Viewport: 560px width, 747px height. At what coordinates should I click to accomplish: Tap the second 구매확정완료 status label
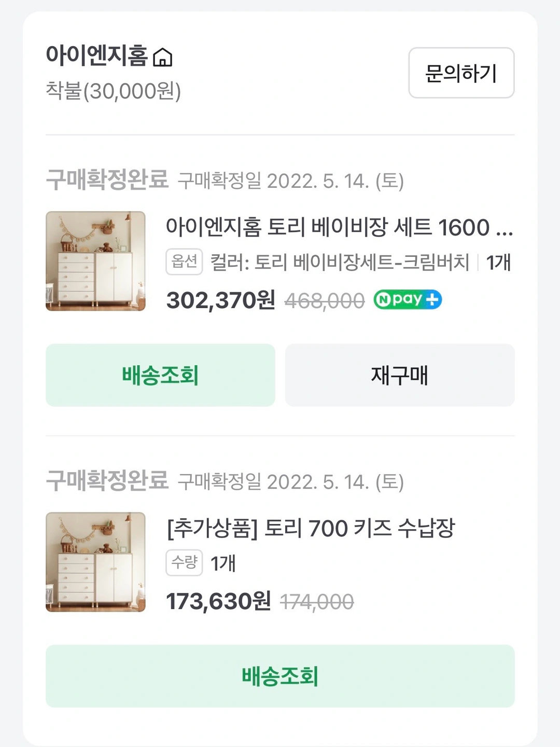(107, 481)
